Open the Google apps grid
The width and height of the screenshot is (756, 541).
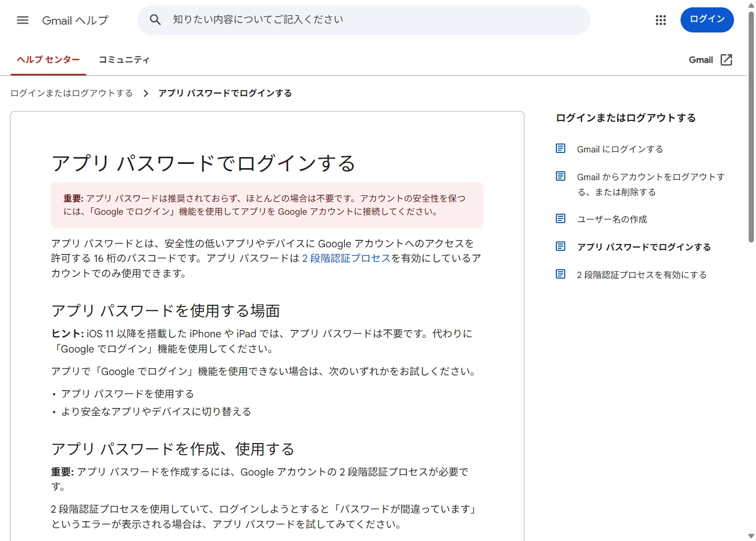click(661, 20)
